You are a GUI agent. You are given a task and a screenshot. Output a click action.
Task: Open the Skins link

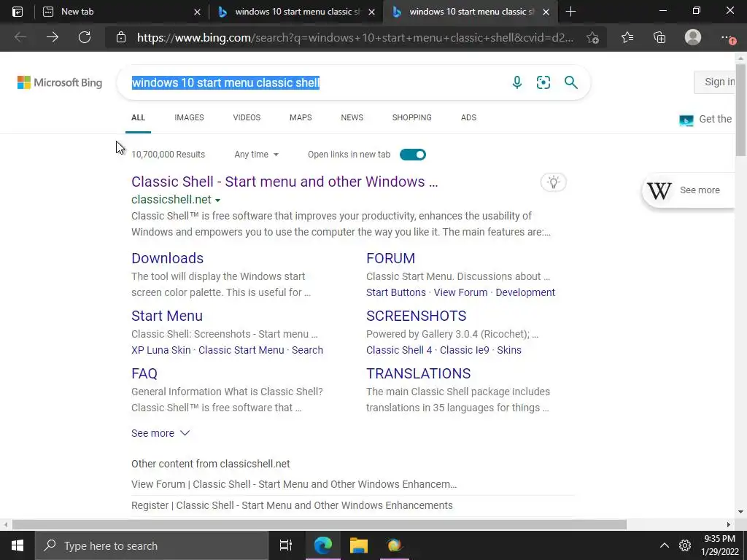tap(508, 350)
